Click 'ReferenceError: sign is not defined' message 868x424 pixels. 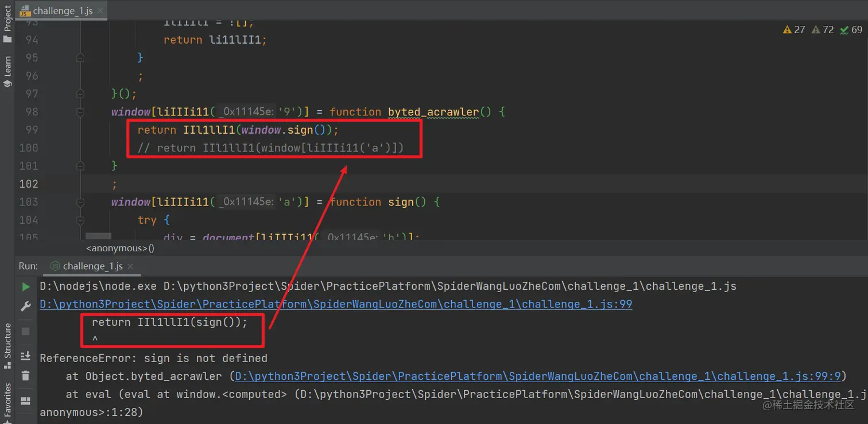click(153, 359)
